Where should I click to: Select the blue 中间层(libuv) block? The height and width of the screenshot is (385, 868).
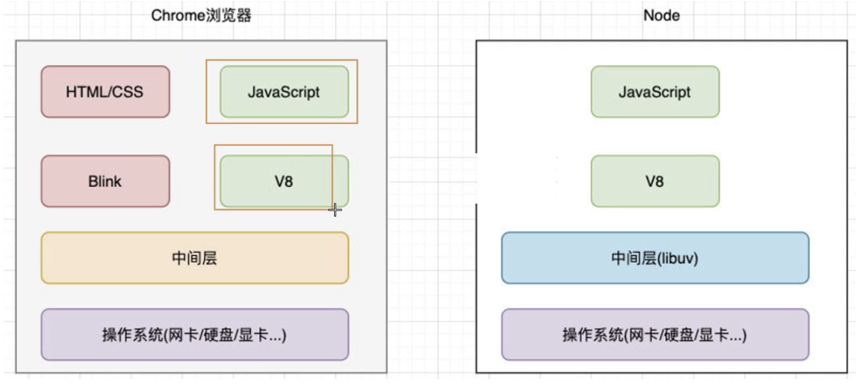[655, 258]
